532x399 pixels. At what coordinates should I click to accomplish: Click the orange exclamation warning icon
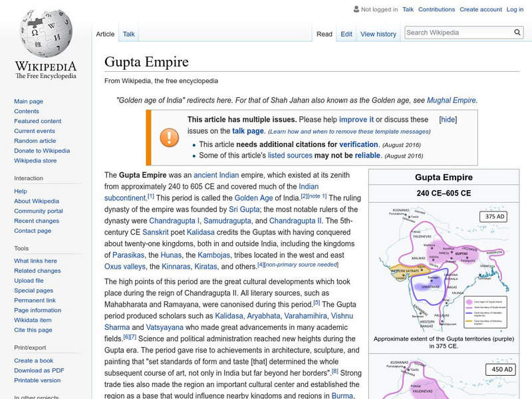coord(170,138)
